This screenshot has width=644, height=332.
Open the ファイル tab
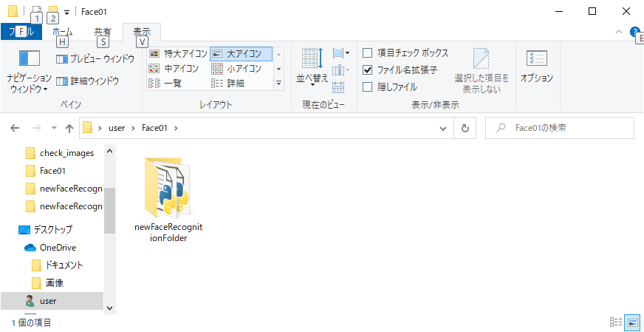coord(21,32)
